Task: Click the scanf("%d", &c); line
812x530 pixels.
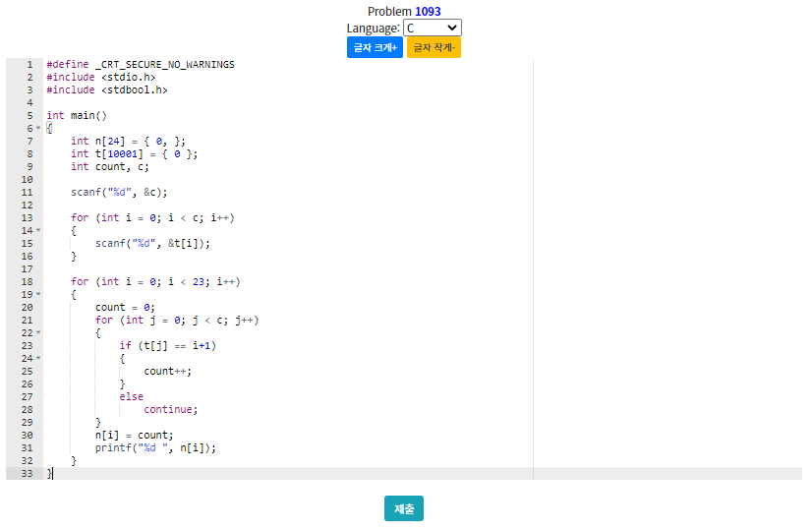Action: pos(119,192)
